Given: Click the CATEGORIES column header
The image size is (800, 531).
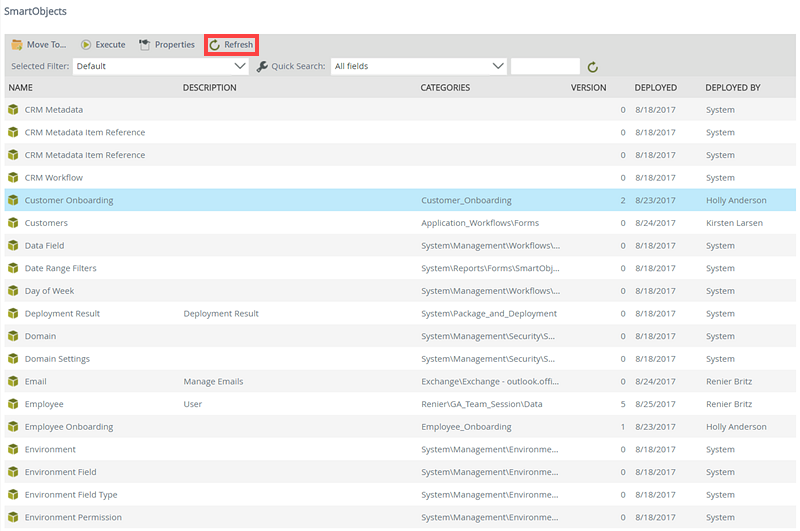Looking at the screenshot, I should pyautogui.click(x=445, y=88).
